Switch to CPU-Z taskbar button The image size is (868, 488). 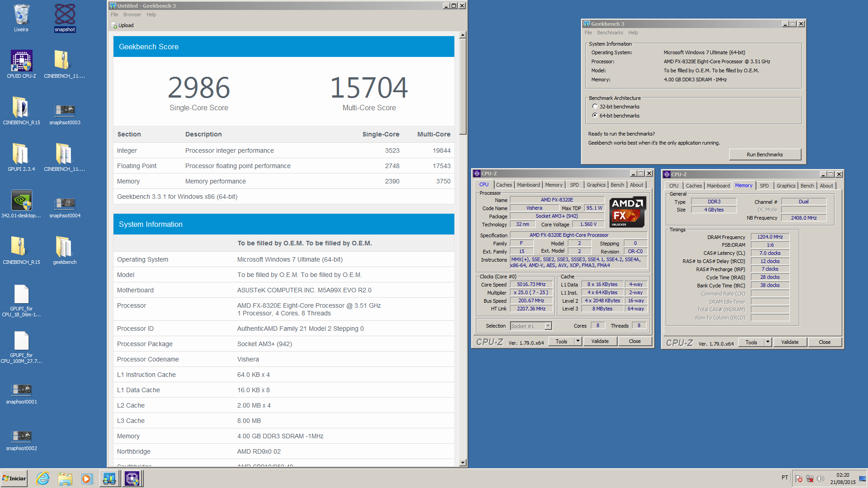point(132,479)
